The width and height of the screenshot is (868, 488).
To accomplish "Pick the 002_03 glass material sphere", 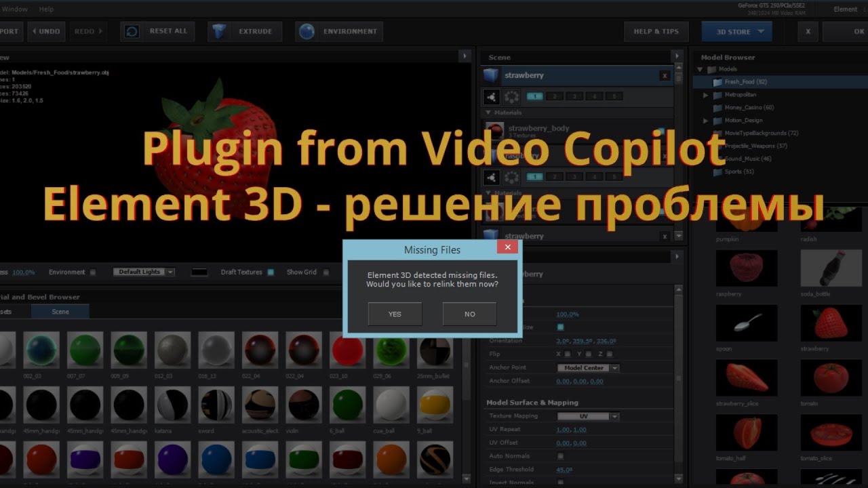I will [41, 350].
